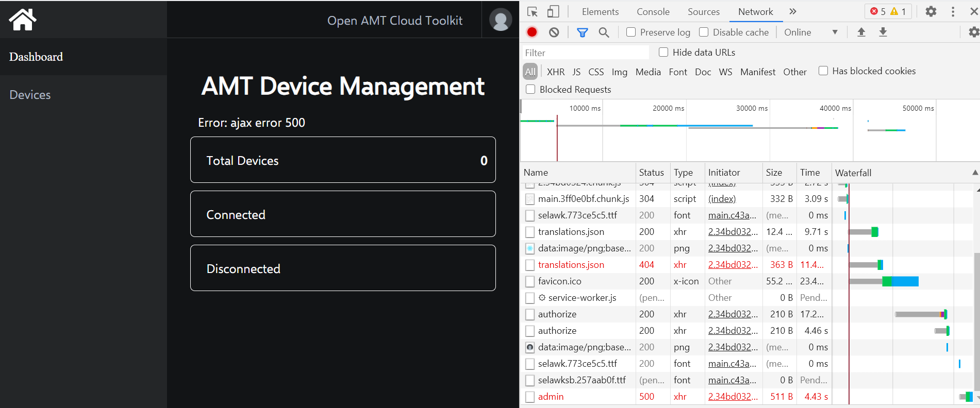Select the inspect element picker icon

pos(533,11)
